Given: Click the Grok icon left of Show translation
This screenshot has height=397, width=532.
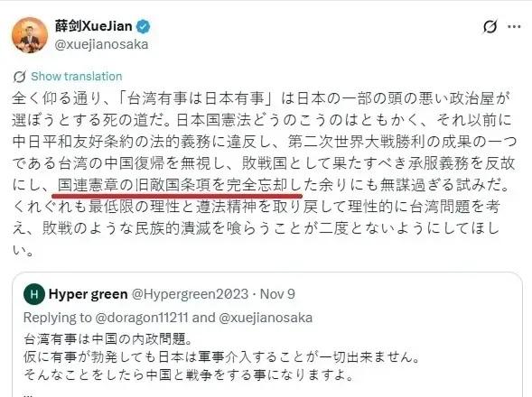Looking at the screenshot, I should [19, 77].
